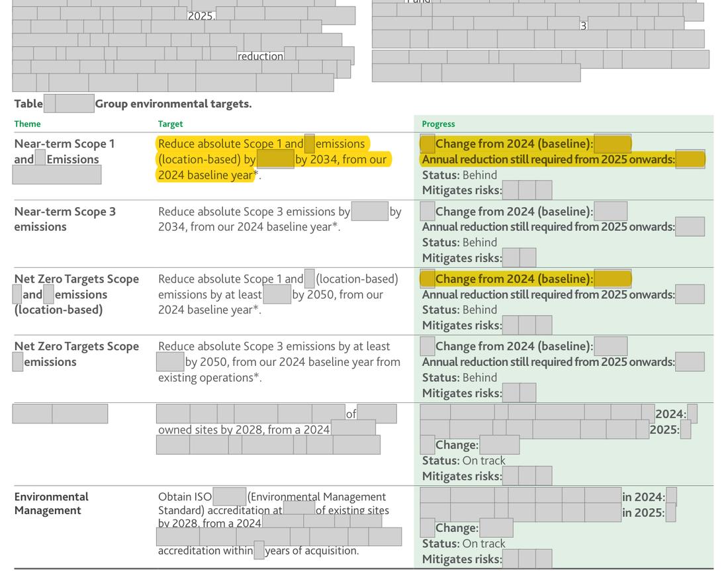Screen dimensions: 728x571
Task: Click 'Reduce absolute Scope 3 emissions by' 2034 target
Action: click(x=254, y=212)
